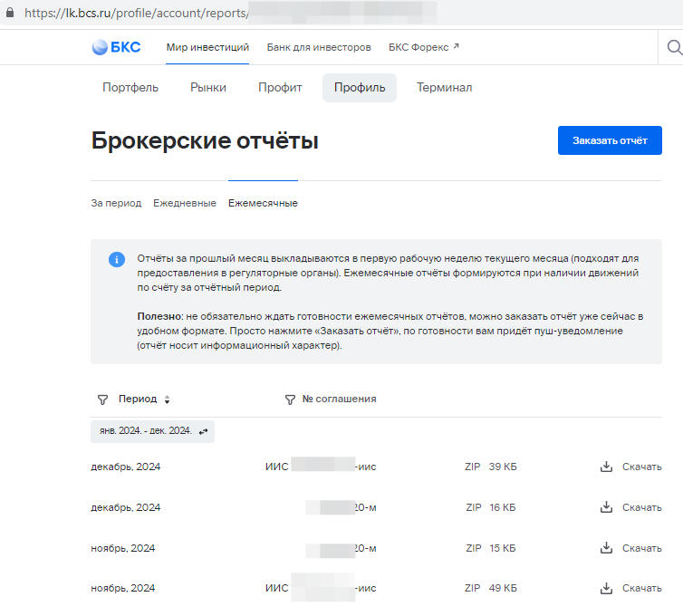Click the Период column header
The width and height of the screenshot is (683, 616).
click(138, 399)
